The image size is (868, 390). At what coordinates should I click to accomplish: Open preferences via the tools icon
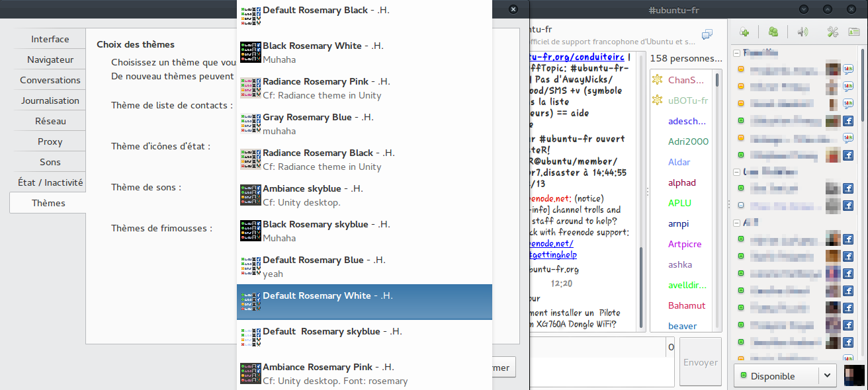[833, 32]
